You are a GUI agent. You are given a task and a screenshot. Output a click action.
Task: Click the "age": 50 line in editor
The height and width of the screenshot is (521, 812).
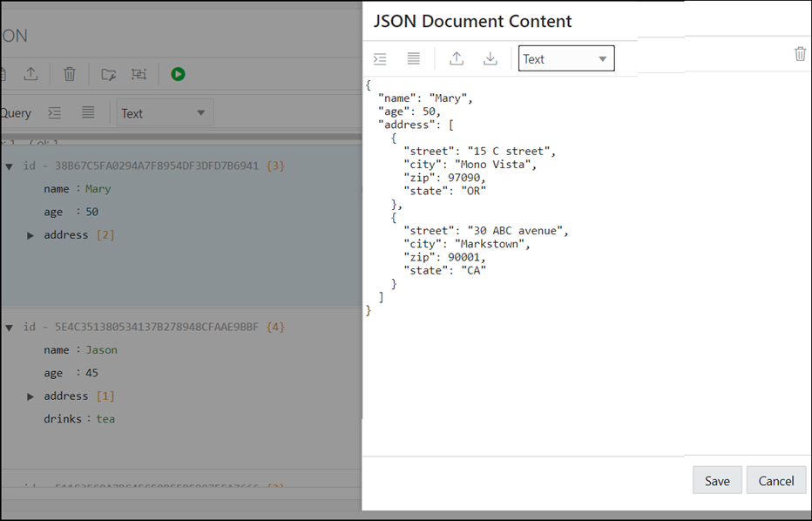point(409,112)
